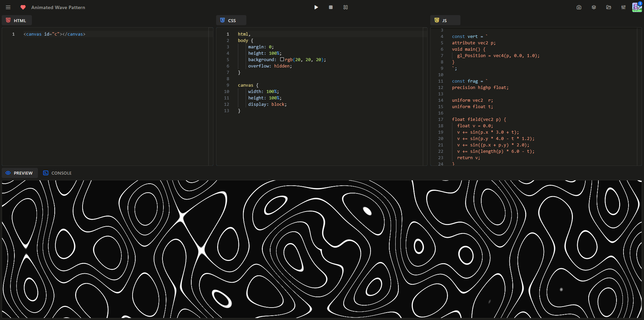The height and width of the screenshot is (320, 644).
Task: Click the rgb(20, 20, 20) color swatch
Action: coord(283,59)
